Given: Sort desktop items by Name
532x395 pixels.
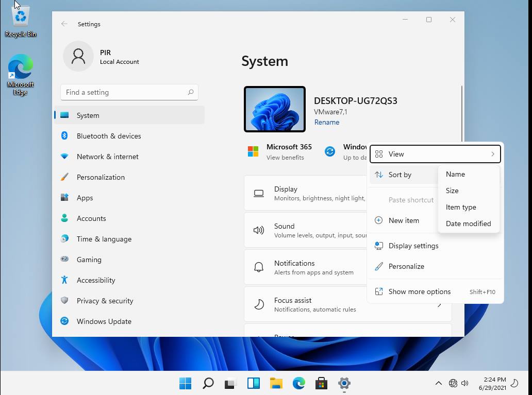Looking at the screenshot, I should [469, 174].
